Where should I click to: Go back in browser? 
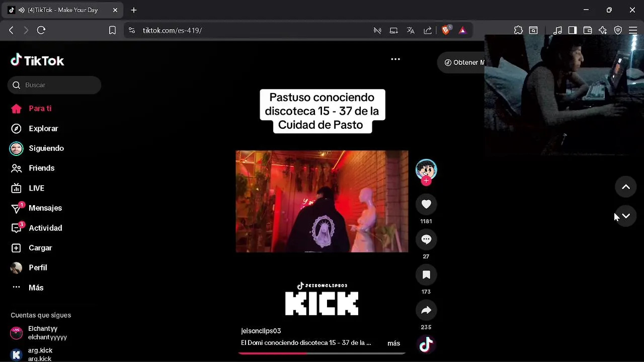tap(11, 30)
